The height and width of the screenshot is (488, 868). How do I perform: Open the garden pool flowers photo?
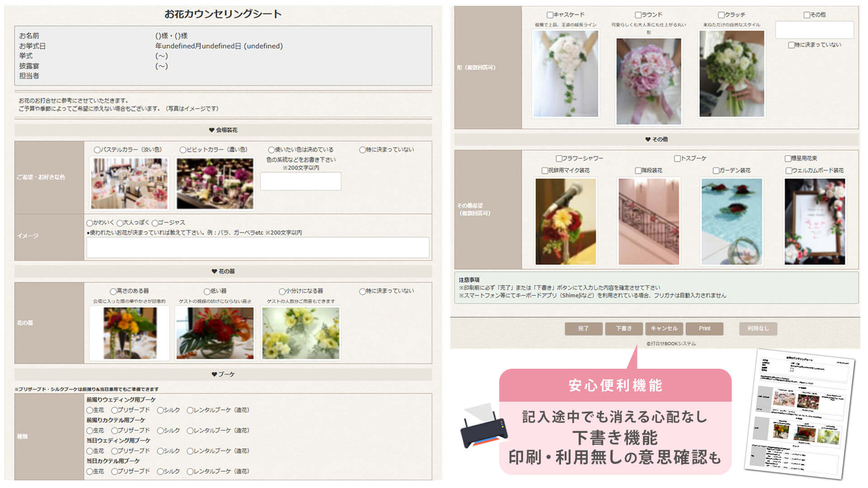[x=732, y=221]
